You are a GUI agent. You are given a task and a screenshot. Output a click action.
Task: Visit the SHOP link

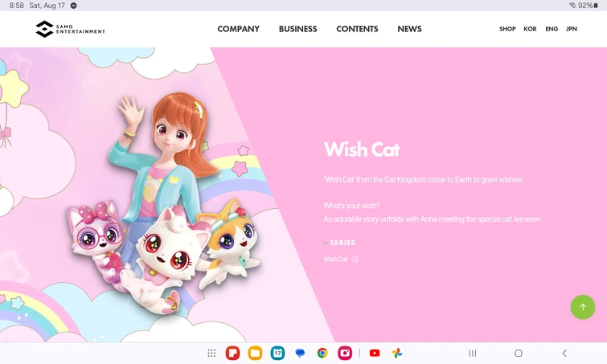pyautogui.click(x=507, y=29)
